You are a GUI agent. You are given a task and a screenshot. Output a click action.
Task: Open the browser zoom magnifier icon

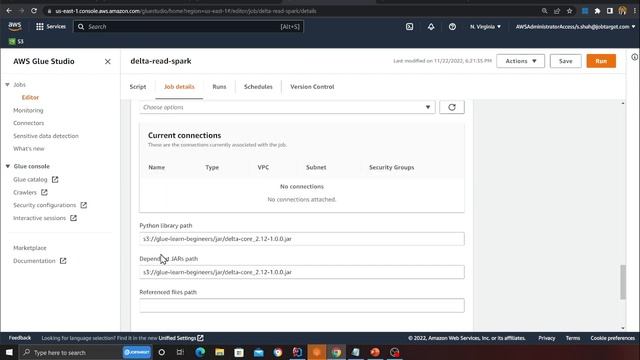tap(544, 11)
